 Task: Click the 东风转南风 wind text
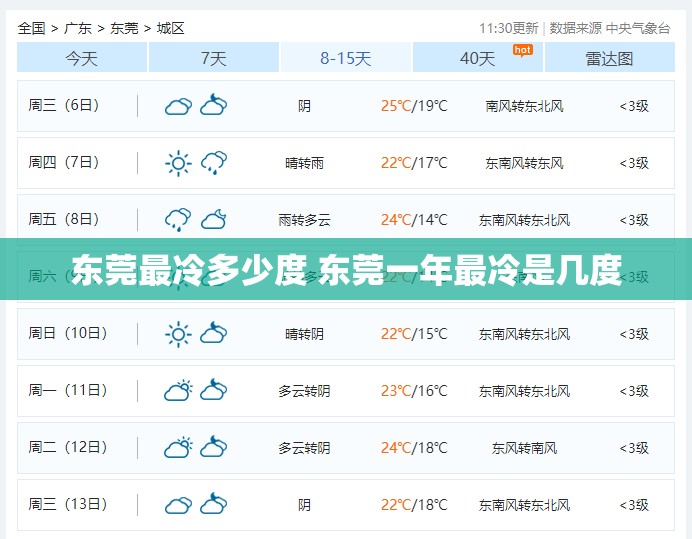(x=524, y=448)
